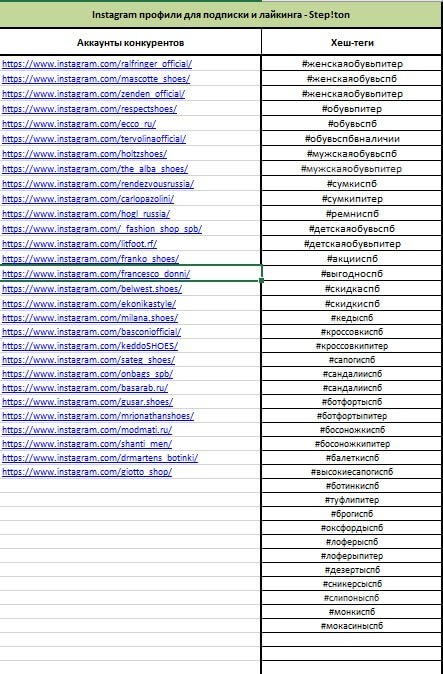Image resolution: width=443 pixels, height=674 pixels.
Task: Visit the tervolinaofficial profile link
Action: [x=94, y=139]
